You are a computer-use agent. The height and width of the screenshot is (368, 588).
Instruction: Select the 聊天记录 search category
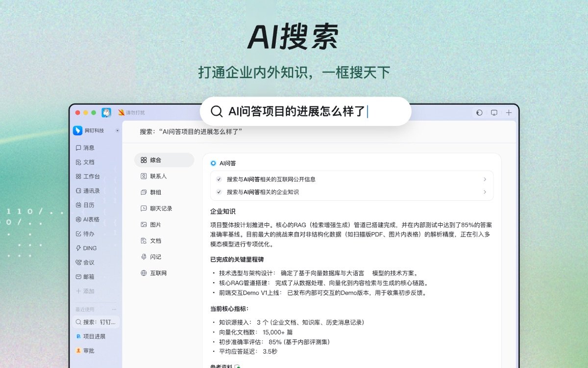pos(157,208)
